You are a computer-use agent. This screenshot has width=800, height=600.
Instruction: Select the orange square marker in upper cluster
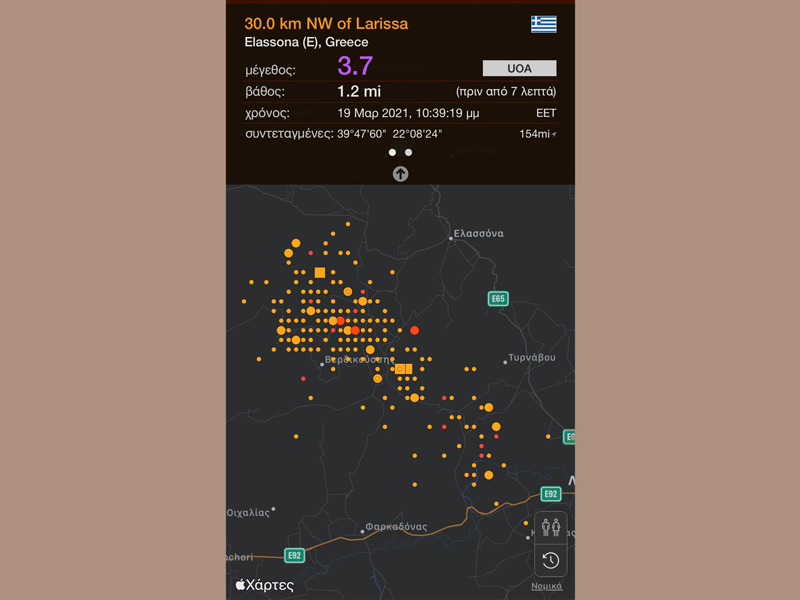(x=320, y=272)
